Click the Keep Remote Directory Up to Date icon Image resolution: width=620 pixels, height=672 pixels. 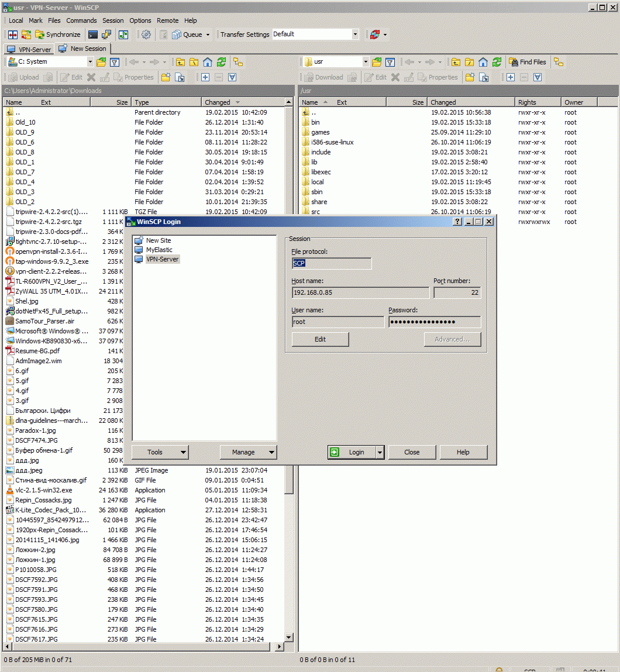123,35
